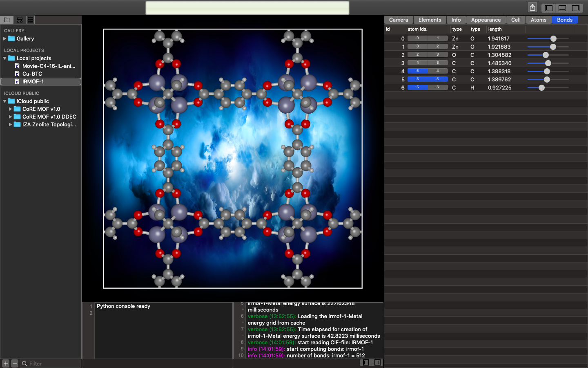Click atom ids cell of bond 6

[428, 88]
